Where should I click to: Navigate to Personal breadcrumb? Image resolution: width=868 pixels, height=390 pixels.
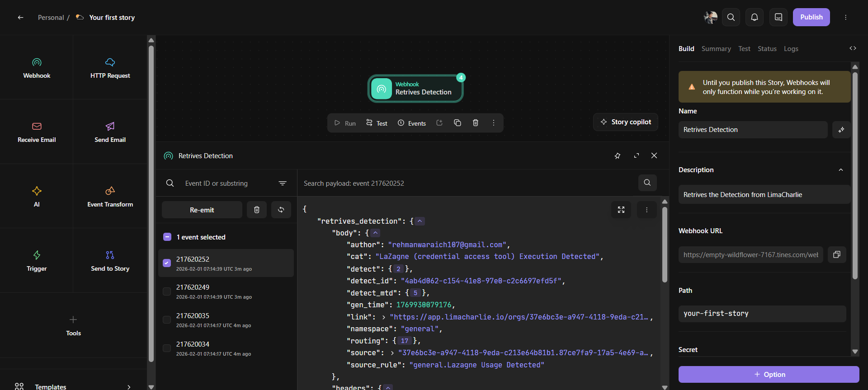point(51,18)
